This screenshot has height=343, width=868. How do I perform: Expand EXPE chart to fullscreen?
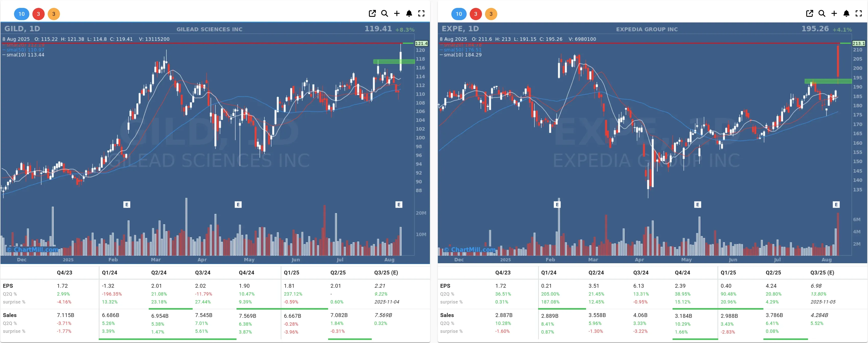coord(859,14)
